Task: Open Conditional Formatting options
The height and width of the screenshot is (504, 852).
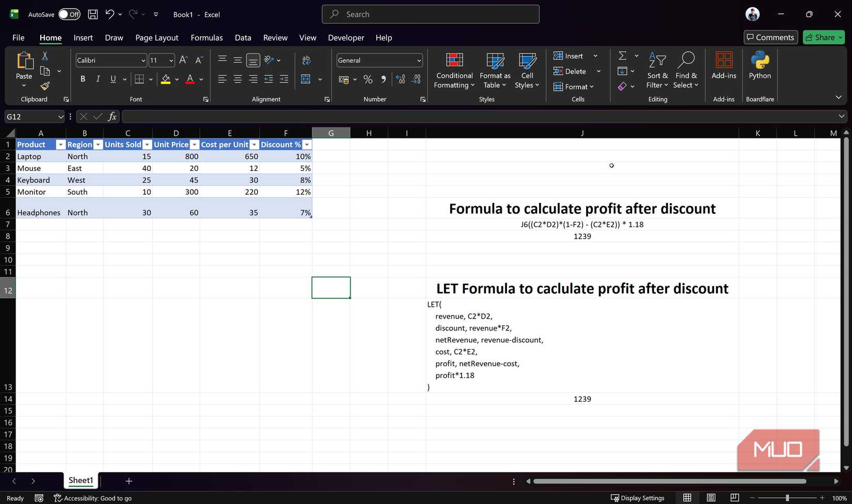Action: 454,71
